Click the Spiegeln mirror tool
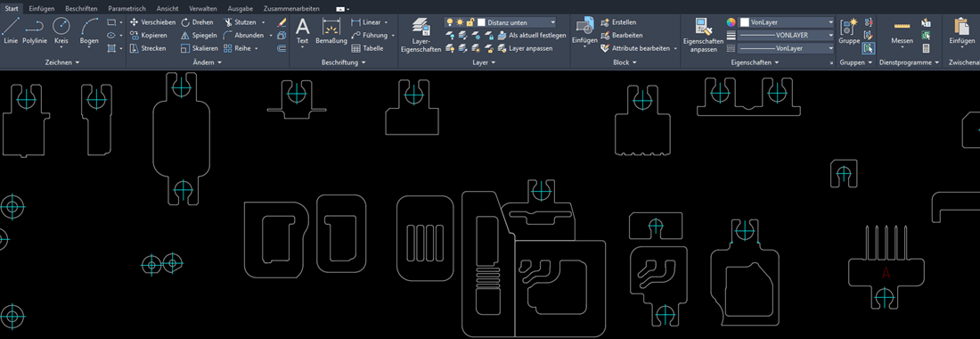Screen dimensions: 980x339 [199, 35]
